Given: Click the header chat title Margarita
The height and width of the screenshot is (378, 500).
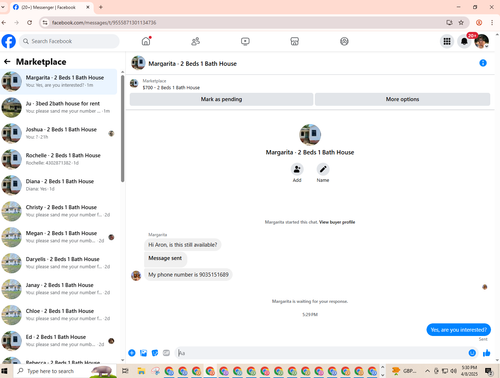Looking at the screenshot, I should coord(192,64).
